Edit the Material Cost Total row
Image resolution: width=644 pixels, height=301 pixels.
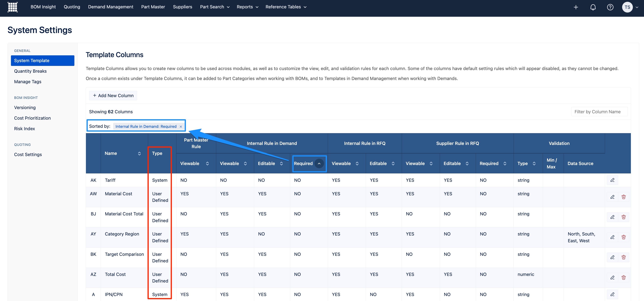click(x=612, y=217)
